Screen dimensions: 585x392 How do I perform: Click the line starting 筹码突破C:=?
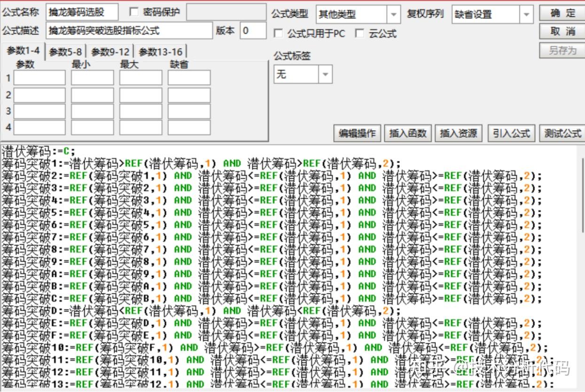coord(272,298)
